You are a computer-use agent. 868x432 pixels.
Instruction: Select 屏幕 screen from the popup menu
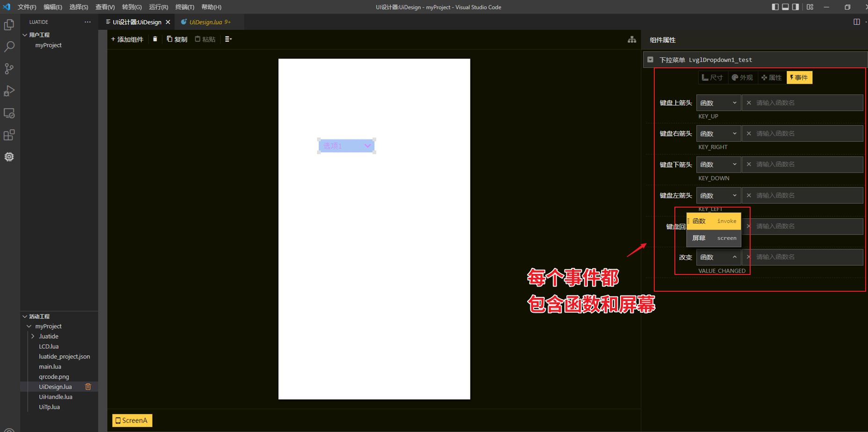tap(713, 238)
